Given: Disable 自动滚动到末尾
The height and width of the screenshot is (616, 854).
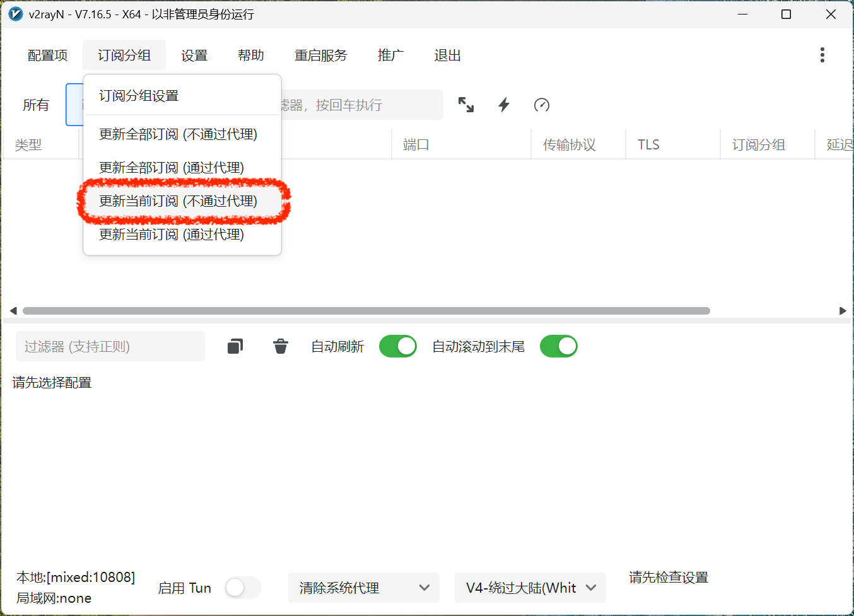Looking at the screenshot, I should (x=558, y=346).
